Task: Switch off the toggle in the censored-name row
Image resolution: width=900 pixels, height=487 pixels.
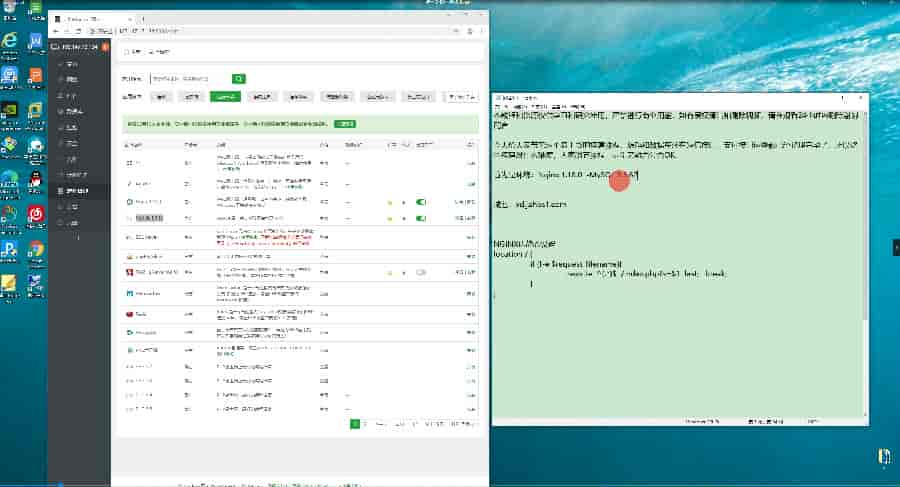Action: [x=421, y=218]
